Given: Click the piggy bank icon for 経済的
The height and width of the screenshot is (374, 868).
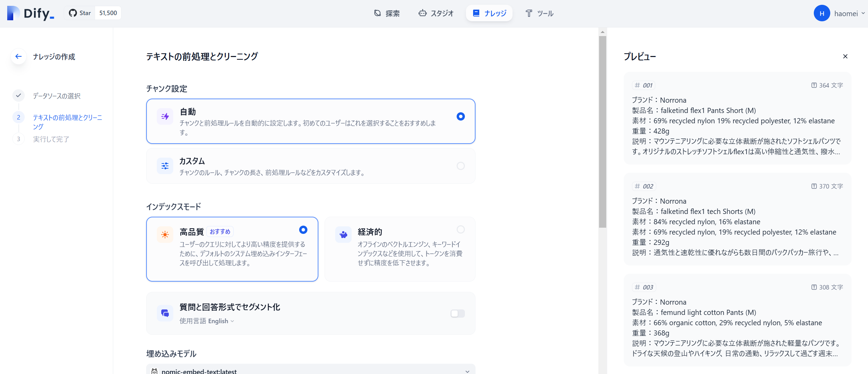Looking at the screenshot, I should (x=343, y=235).
